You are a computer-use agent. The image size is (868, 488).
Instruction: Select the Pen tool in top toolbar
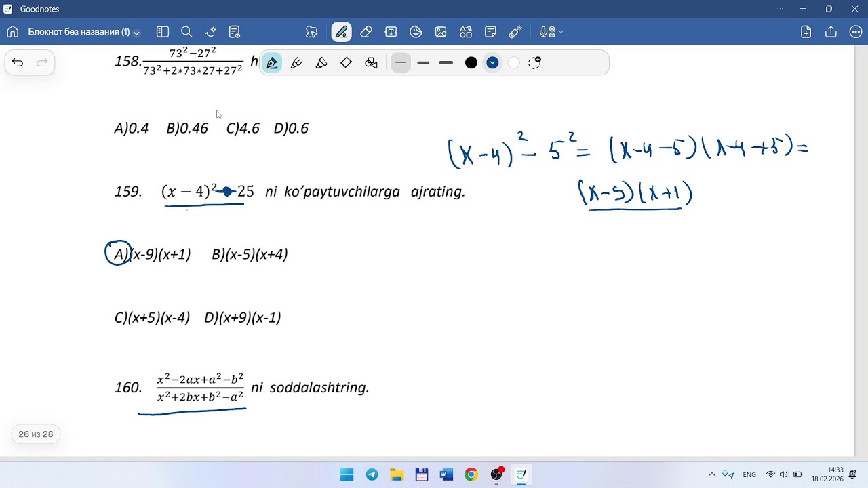coord(341,32)
